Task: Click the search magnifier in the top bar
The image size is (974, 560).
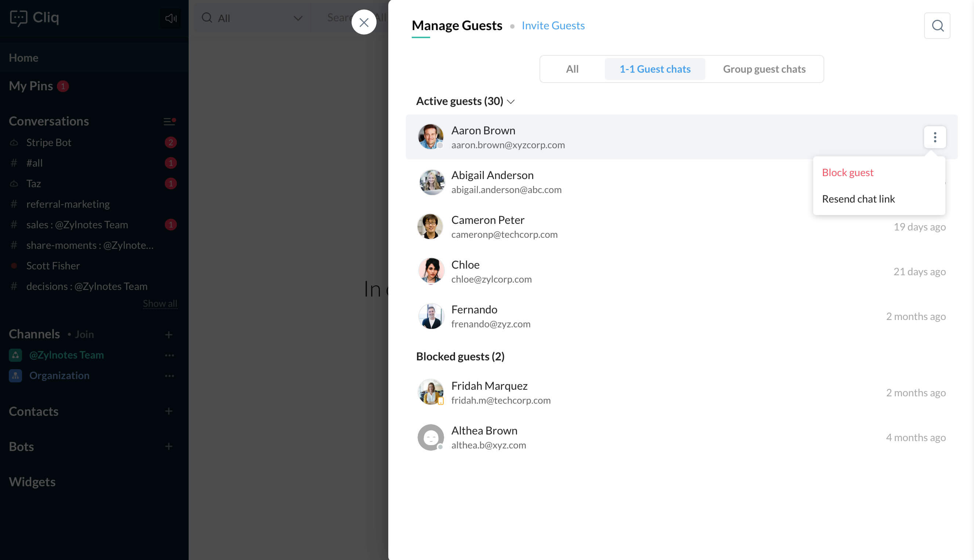Action: point(207,18)
